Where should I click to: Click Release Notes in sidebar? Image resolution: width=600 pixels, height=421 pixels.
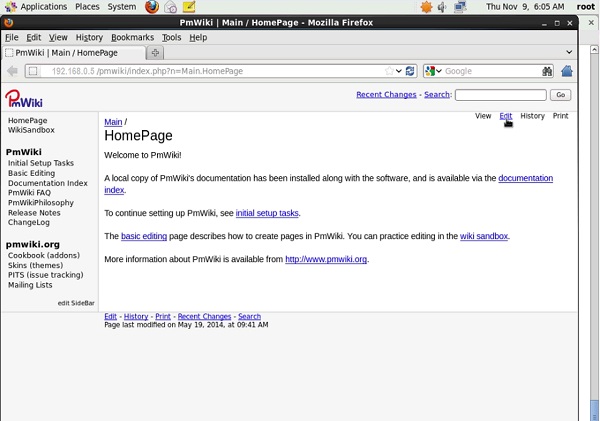coord(34,213)
